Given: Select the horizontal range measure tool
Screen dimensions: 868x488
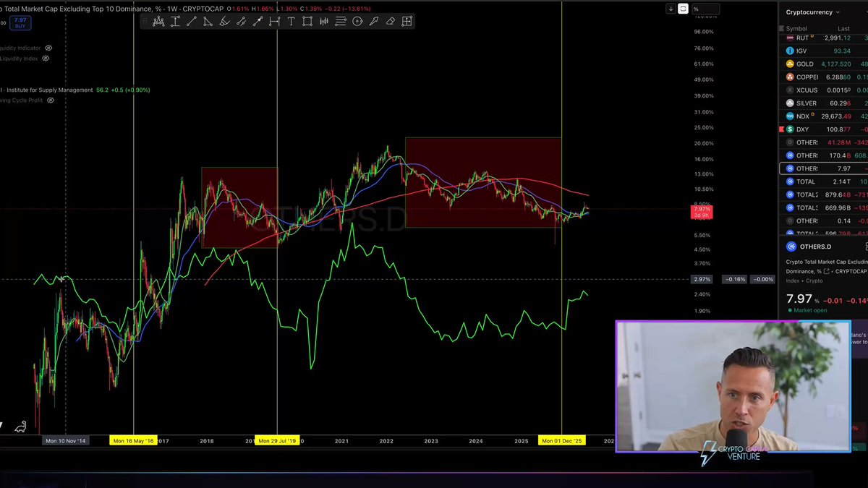Looking at the screenshot, I should point(274,22).
